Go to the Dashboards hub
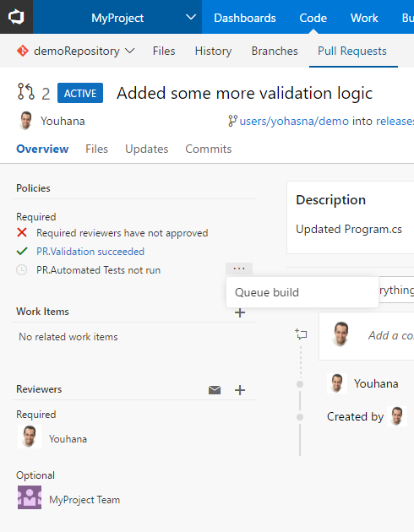The height and width of the screenshot is (532, 414). pos(245,18)
